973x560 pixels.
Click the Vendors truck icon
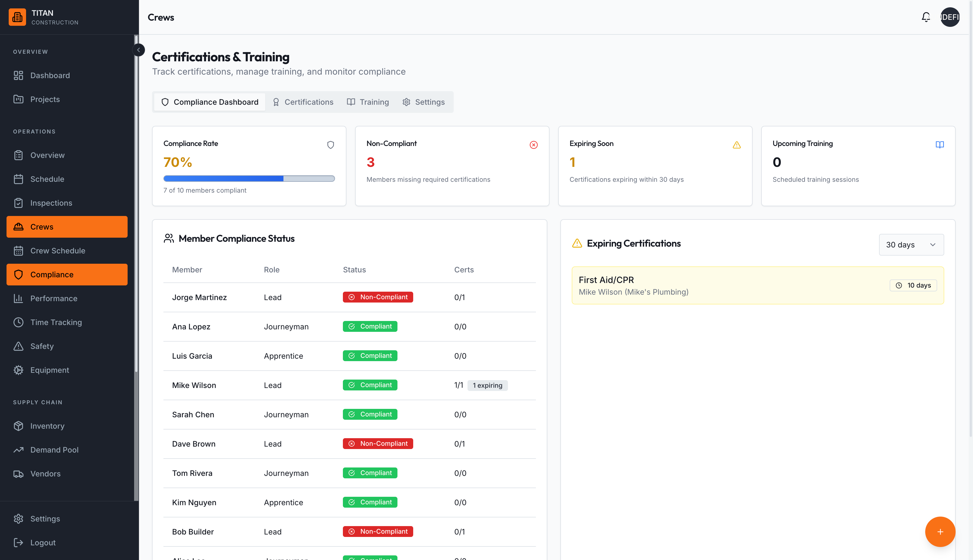(18, 473)
